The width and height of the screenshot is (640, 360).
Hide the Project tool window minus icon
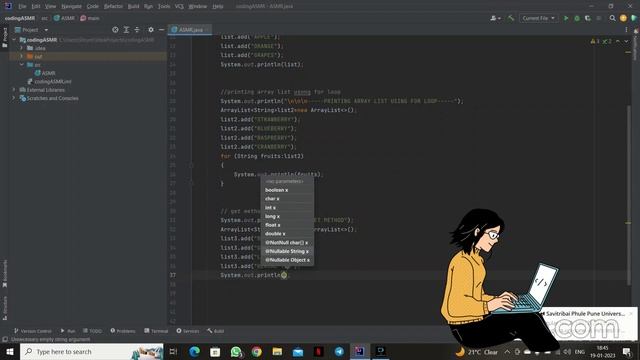pyautogui.click(x=161, y=30)
